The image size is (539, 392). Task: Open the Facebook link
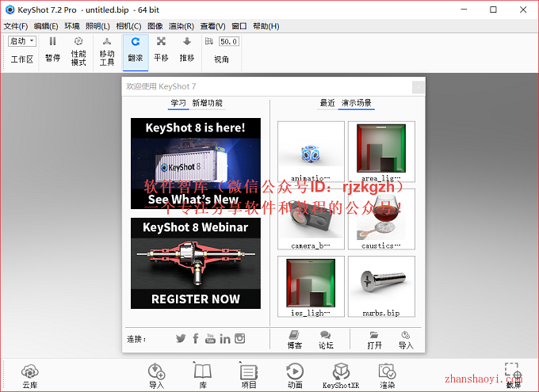click(x=196, y=339)
